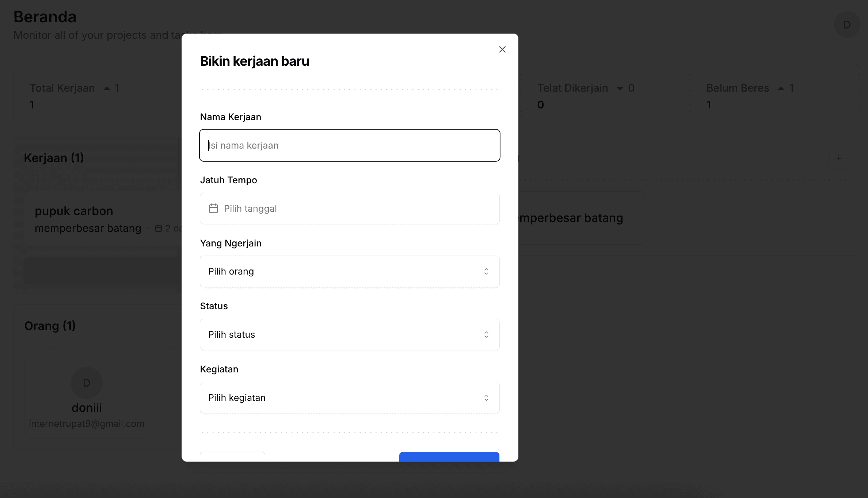The height and width of the screenshot is (498, 868).
Task: Click the chevron on the Yang Ngerjain selector
Action: [x=486, y=271]
